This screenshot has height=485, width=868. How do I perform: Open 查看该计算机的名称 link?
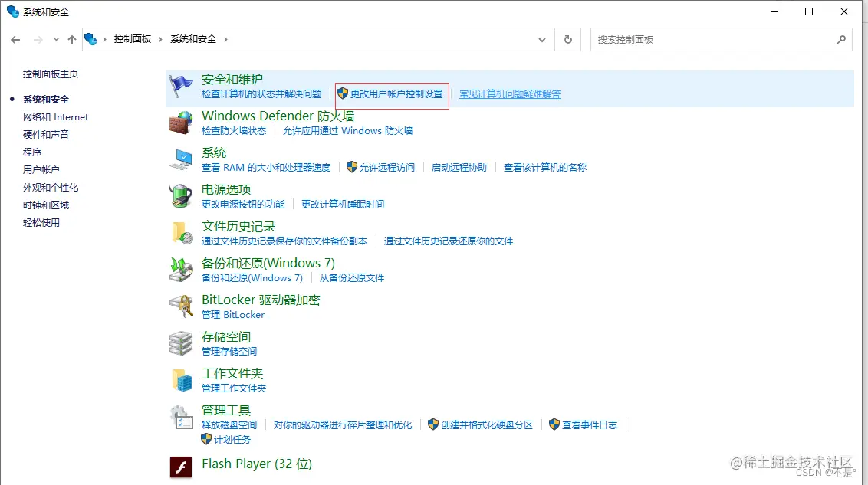[545, 168]
